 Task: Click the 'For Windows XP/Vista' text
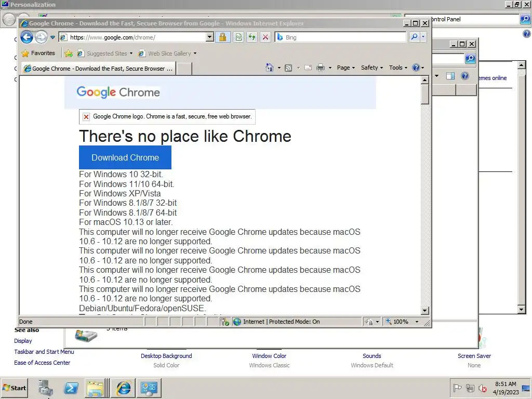pos(120,193)
